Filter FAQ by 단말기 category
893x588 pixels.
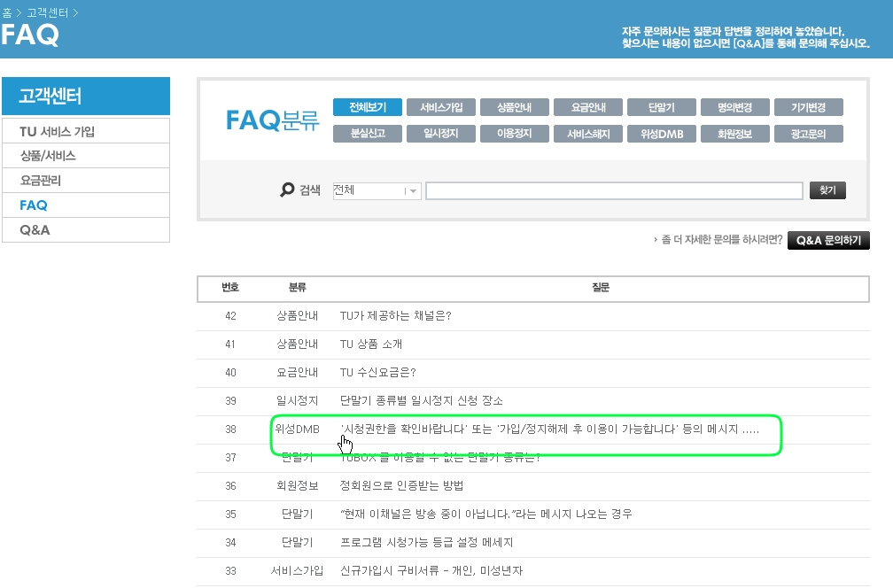[661, 107]
